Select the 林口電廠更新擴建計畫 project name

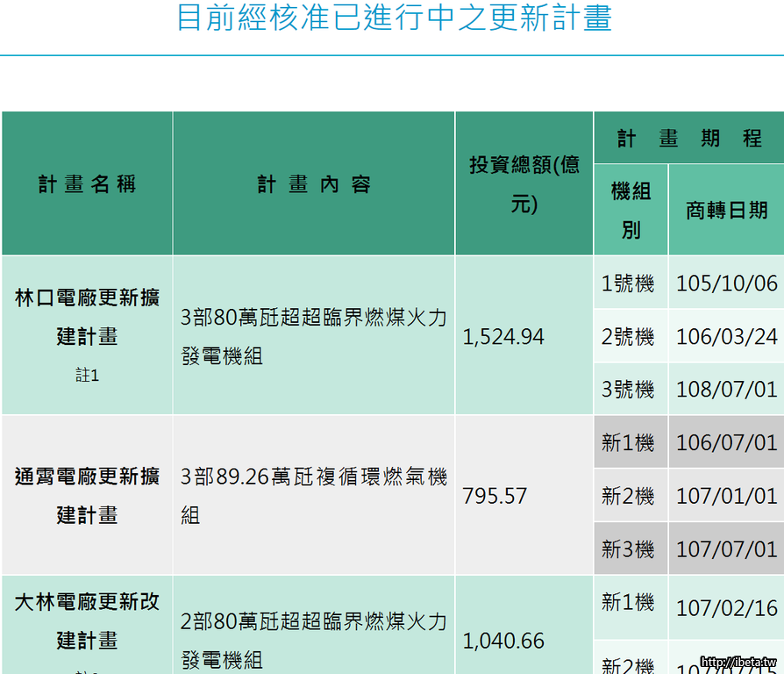(x=87, y=317)
